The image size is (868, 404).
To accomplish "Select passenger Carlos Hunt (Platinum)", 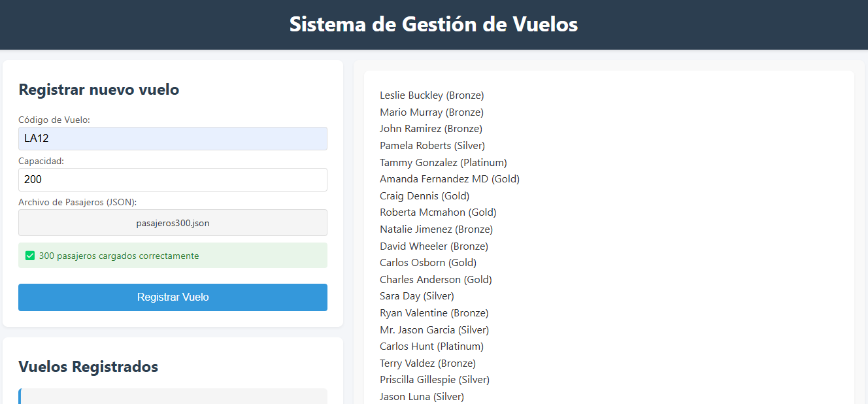I will coord(431,346).
